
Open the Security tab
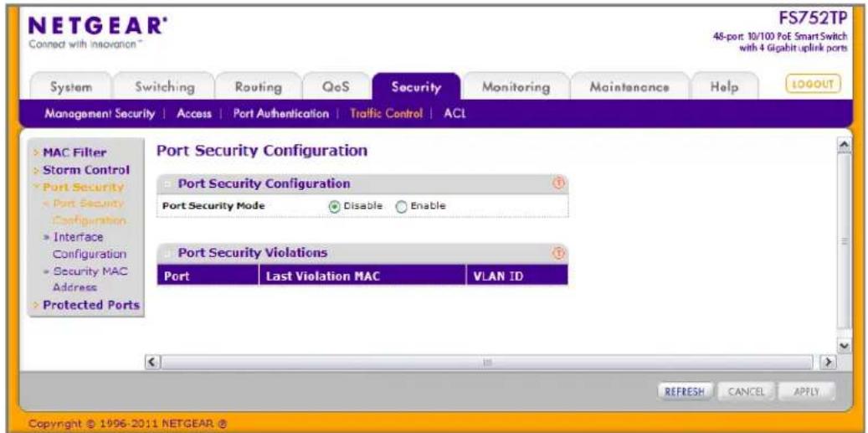[416, 87]
